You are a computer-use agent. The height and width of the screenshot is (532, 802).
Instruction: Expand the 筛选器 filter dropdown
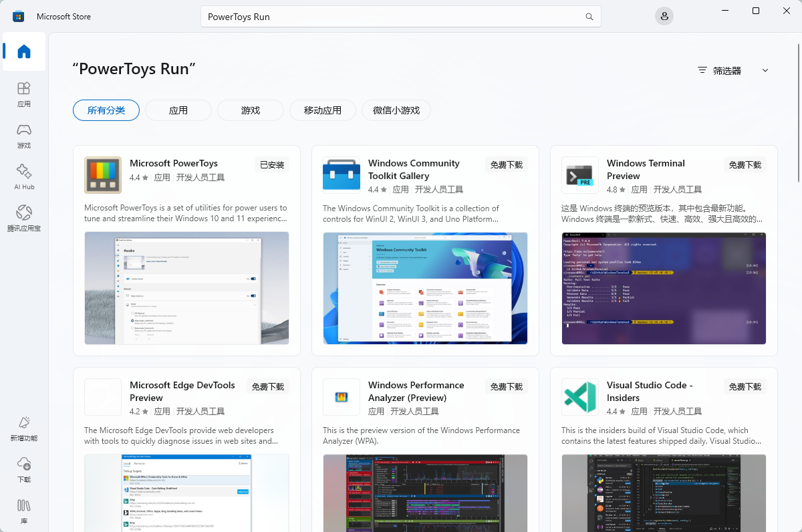tap(732, 70)
